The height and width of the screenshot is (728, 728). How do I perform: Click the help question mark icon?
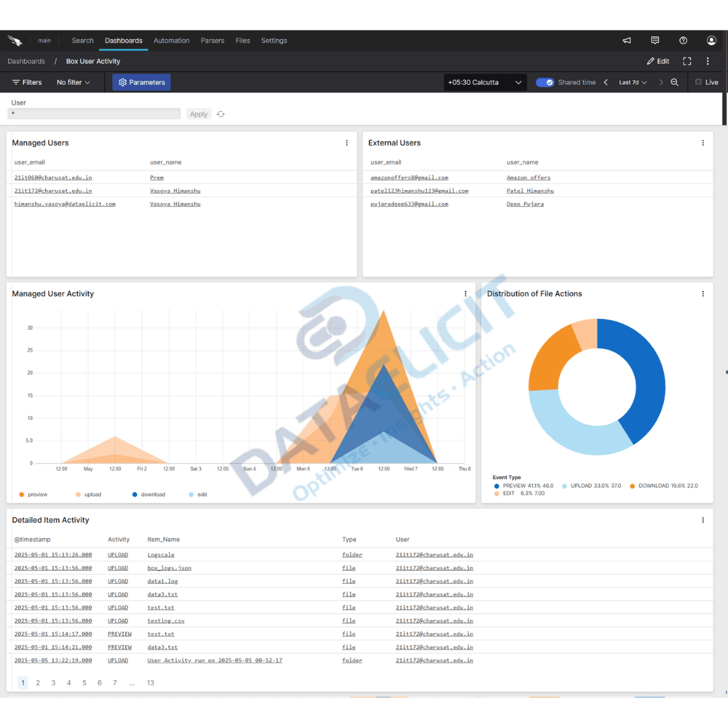[x=683, y=40]
